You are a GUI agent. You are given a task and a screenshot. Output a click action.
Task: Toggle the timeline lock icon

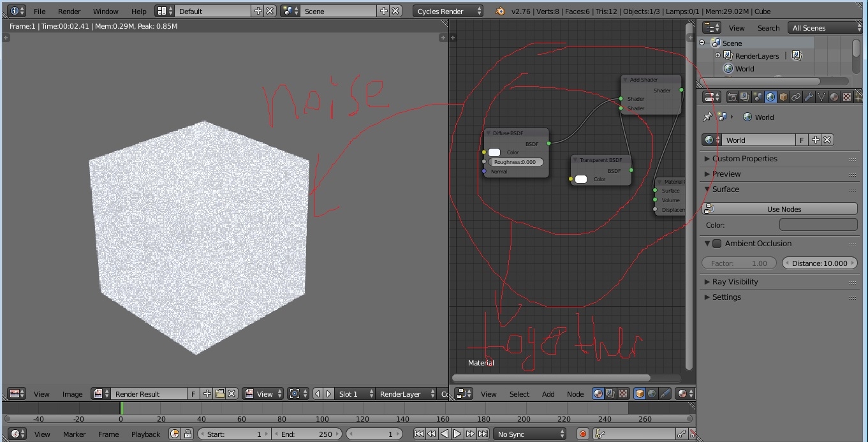[x=188, y=434]
